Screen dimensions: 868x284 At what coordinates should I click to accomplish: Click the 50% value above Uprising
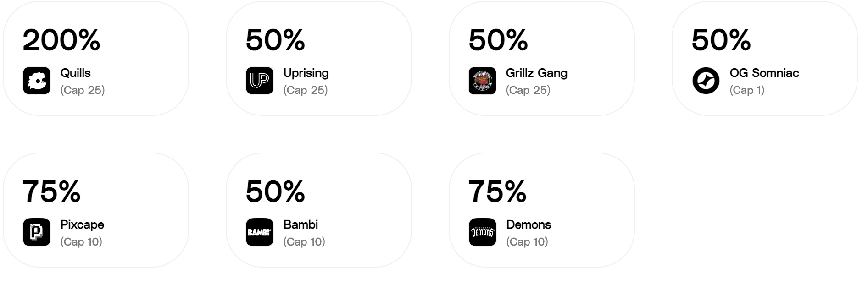(275, 40)
